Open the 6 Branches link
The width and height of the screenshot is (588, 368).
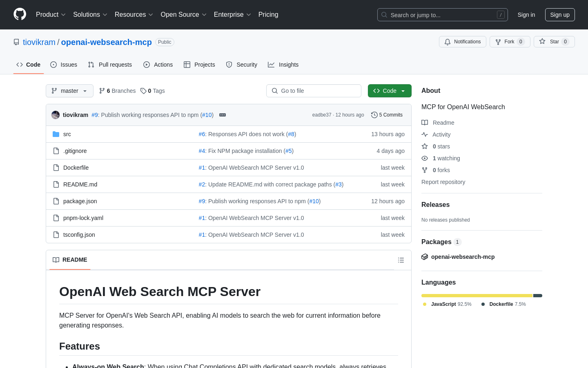pyautogui.click(x=117, y=91)
